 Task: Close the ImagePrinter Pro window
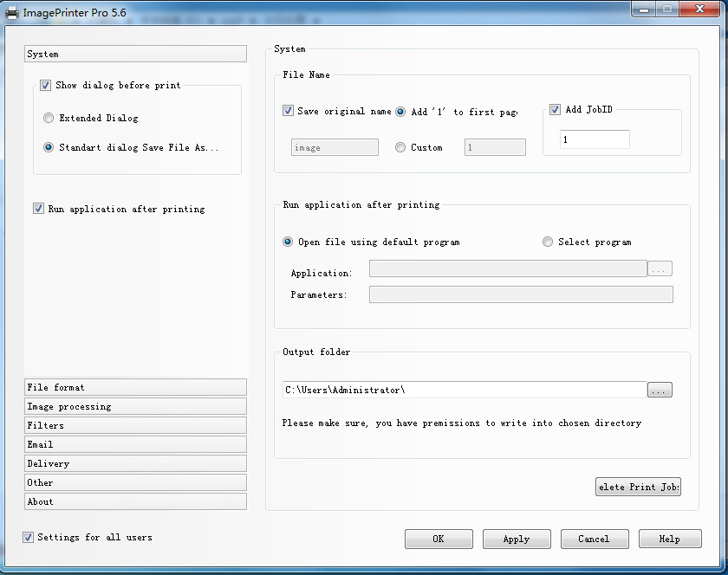[699, 9]
